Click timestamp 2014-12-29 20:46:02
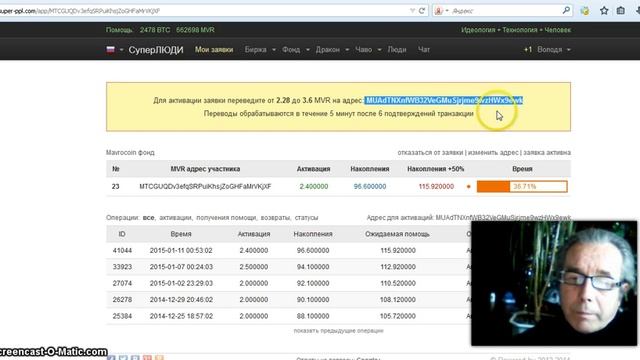Image resolution: width=640 pixels, height=360 pixels. point(181,300)
